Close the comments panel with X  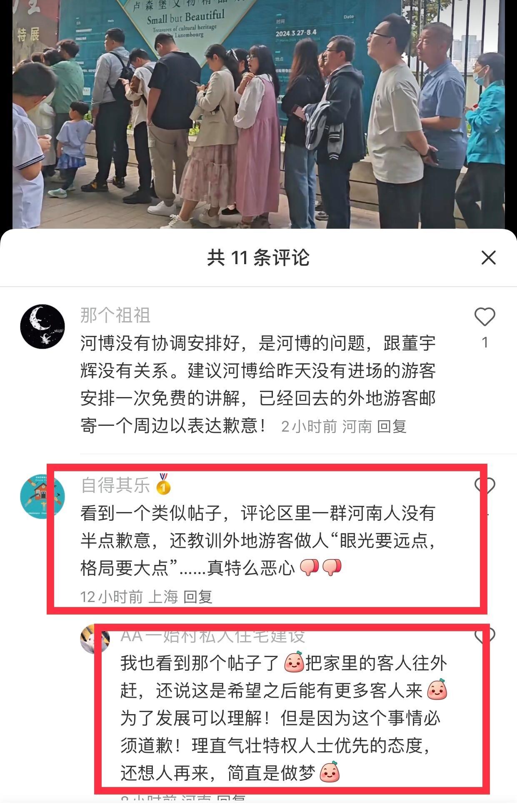tap(488, 257)
